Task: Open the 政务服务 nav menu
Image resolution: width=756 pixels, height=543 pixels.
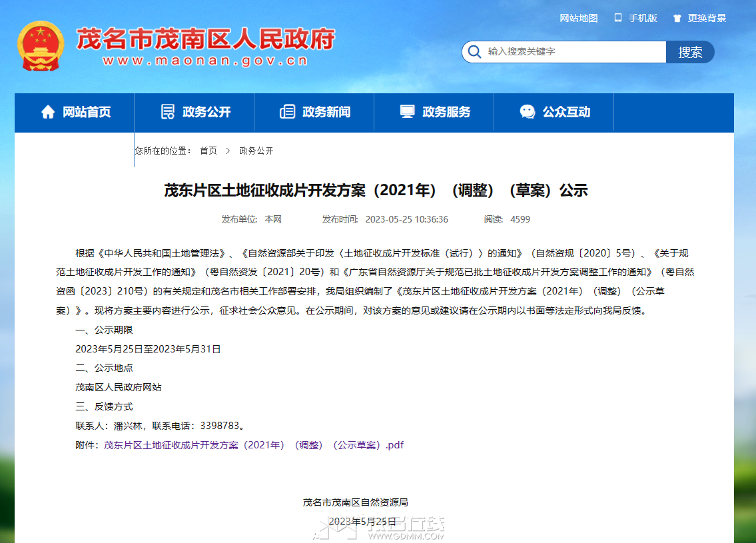Action: coord(434,112)
